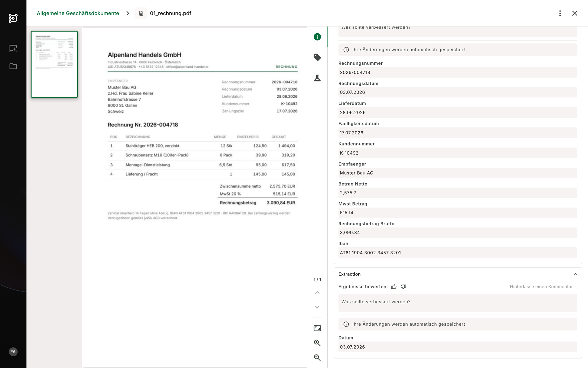This screenshot has width=588, height=368.
Task: Edit the Betrag Netto field
Action: [458, 193]
